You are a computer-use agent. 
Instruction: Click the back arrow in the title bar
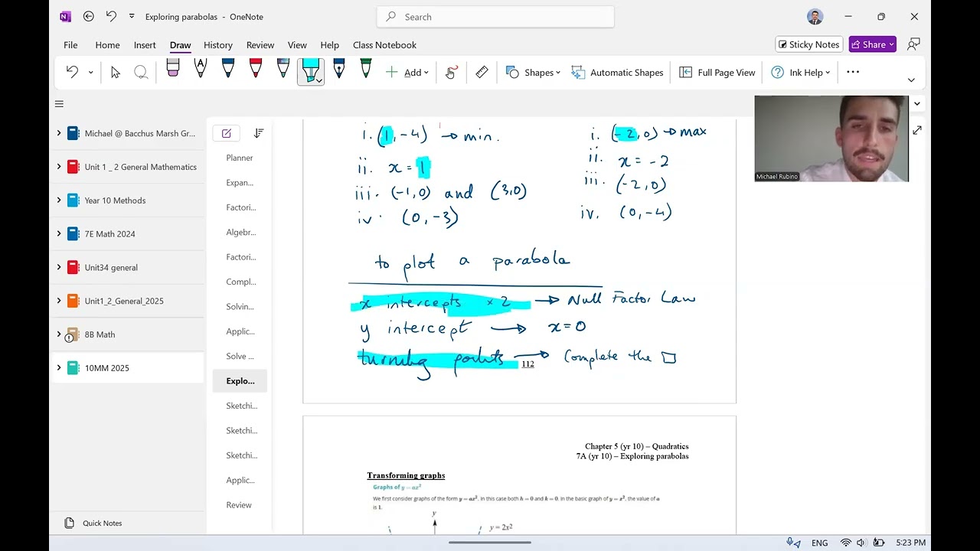(88, 16)
